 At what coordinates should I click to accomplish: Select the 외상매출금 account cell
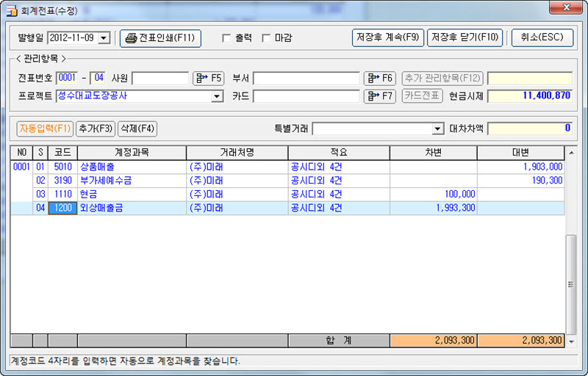(x=132, y=208)
